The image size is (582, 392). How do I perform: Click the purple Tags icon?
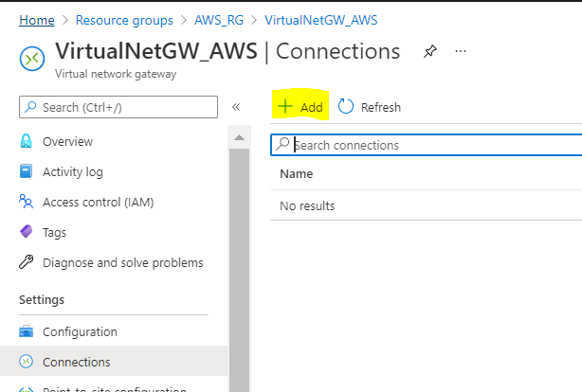[27, 232]
